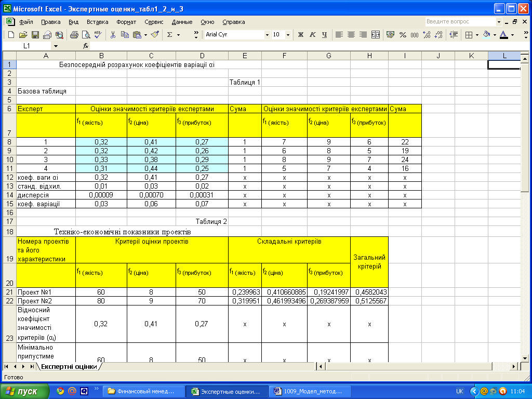The image size is (532, 399).
Task: Switch to Финансовый менед... taskbar window
Action: pyautogui.click(x=143, y=392)
